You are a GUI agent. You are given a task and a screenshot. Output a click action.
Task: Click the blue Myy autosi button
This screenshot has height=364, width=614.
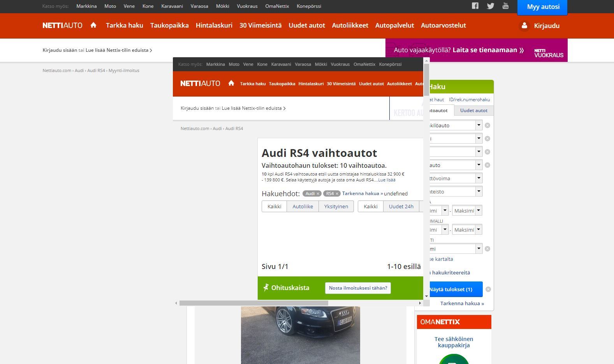[x=543, y=7]
